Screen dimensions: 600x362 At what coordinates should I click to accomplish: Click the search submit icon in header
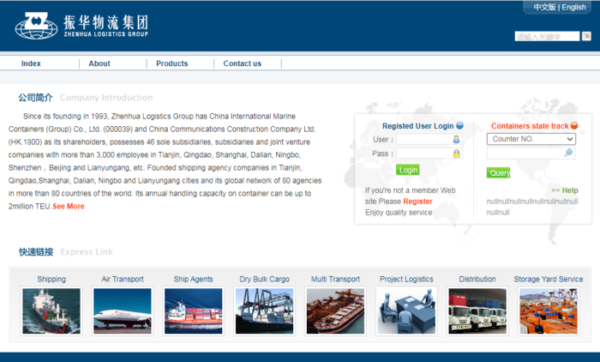click(586, 36)
